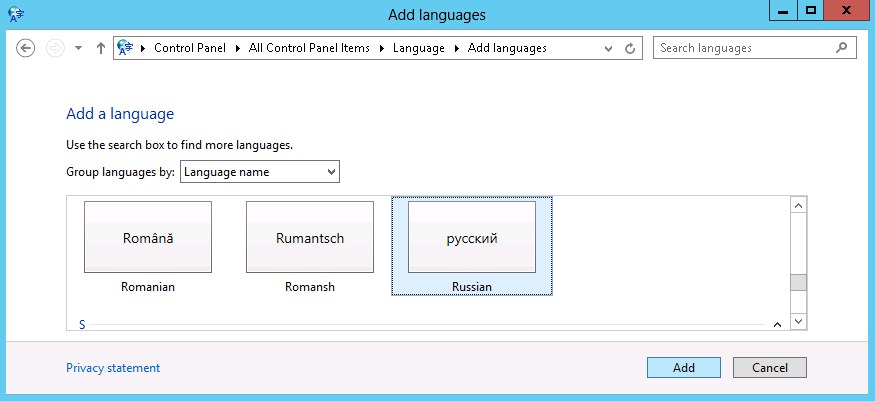Open the Group languages by dropdown
875x401 pixels.
click(260, 173)
